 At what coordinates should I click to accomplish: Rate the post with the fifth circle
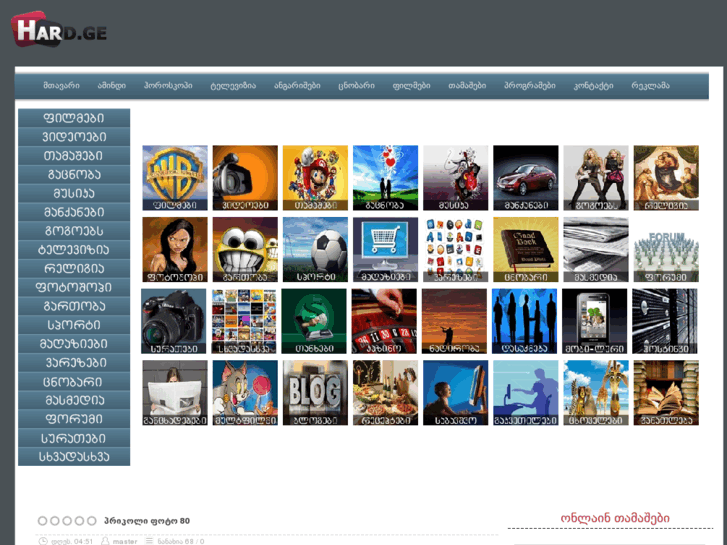pyautogui.click(x=92, y=521)
